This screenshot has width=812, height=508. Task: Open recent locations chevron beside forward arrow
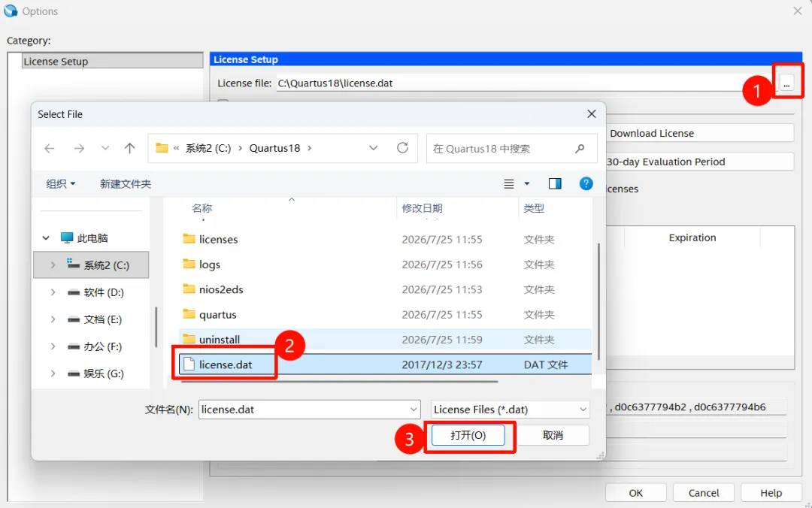click(x=105, y=148)
